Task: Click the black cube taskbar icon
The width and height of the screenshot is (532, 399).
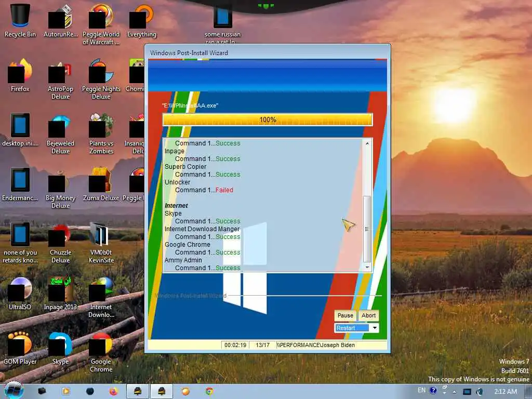Action: pos(42,391)
